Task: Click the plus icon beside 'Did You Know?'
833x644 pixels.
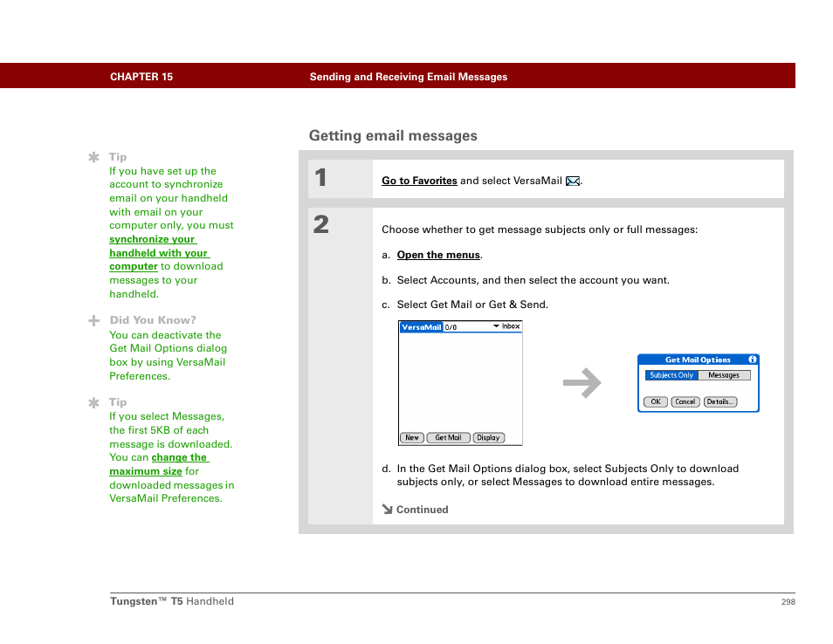Action: click(94, 320)
